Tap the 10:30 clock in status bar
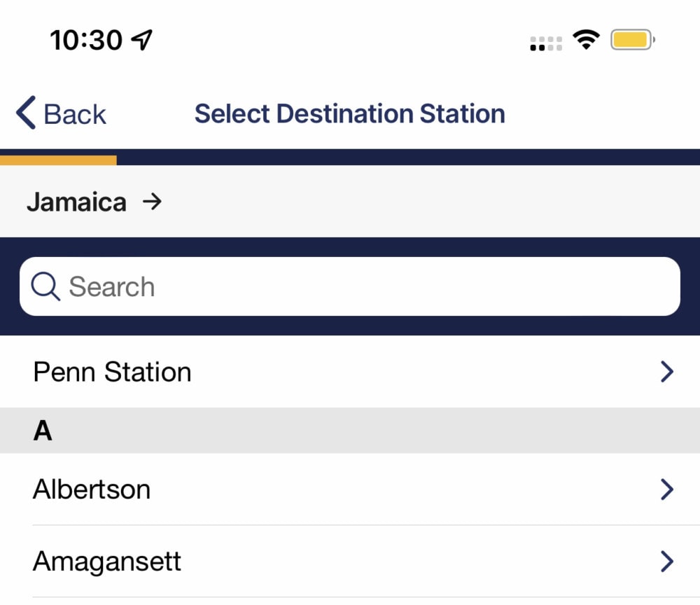Image resolution: width=700 pixels, height=605 pixels. pyautogui.click(x=86, y=40)
